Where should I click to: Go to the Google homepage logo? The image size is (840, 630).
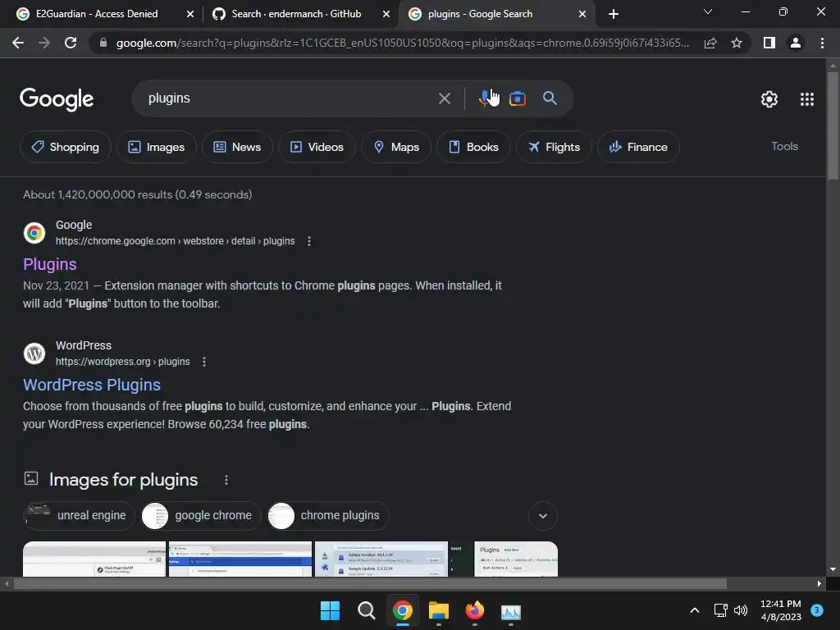click(x=57, y=99)
